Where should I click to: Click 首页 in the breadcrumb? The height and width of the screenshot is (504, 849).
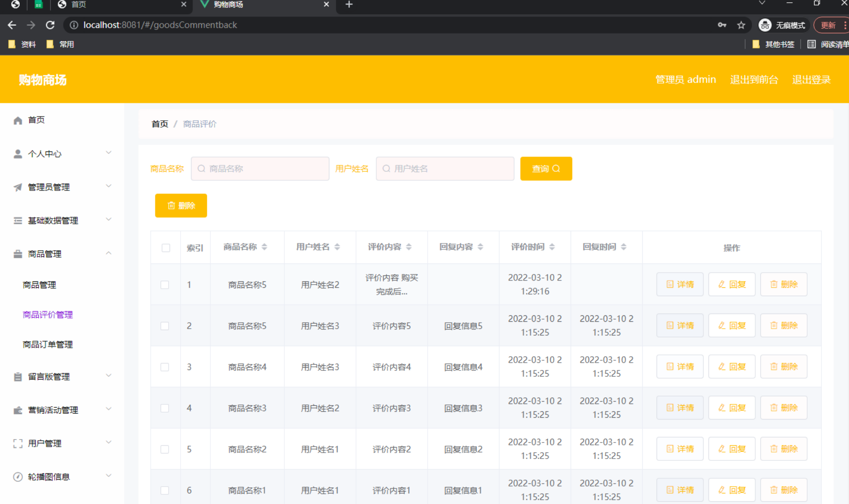click(x=160, y=124)
